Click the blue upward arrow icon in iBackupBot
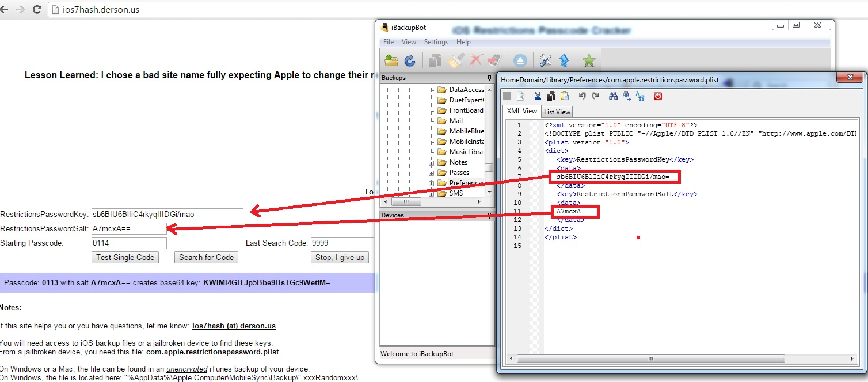868x382 pixels. [564, 60]
